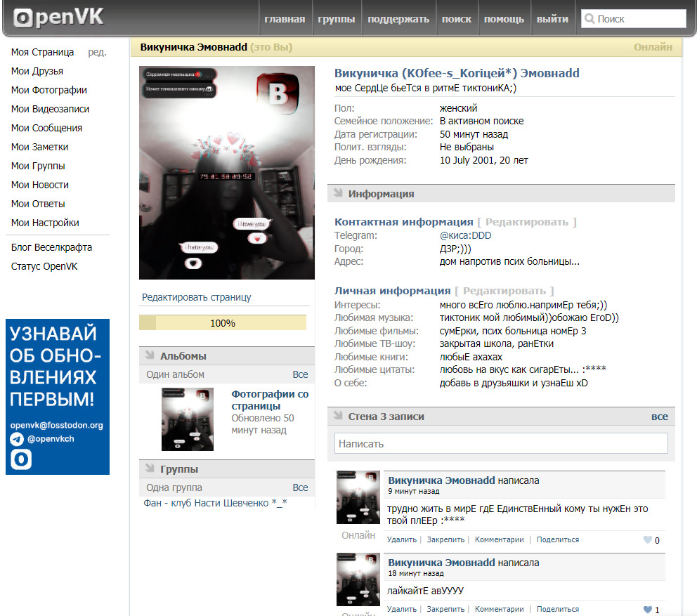Collapse the Альбомы section arrow
The height and width of the screenshot is (616, 697).
(150, 355)
